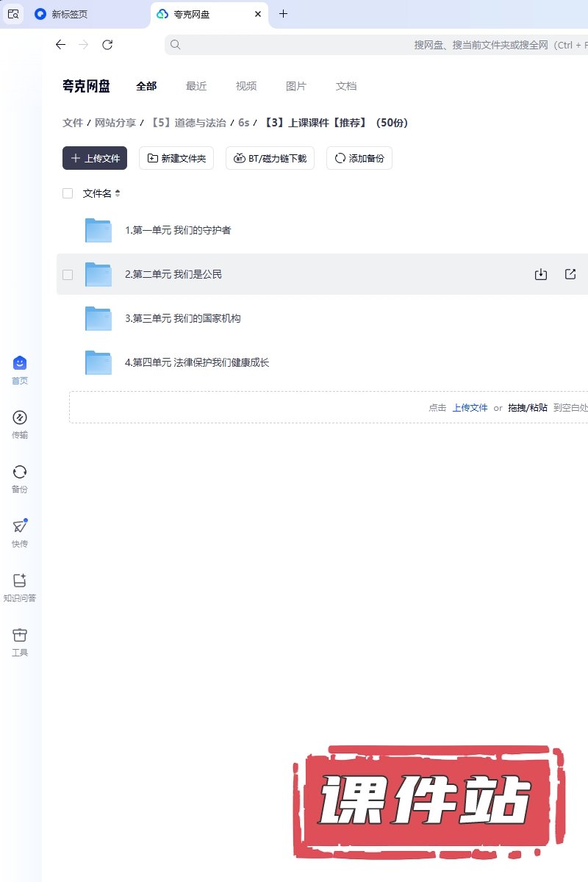Viewport: 588px width, 882px height.
Task: Go to 首页 home in sidebar
Action: 20,364
